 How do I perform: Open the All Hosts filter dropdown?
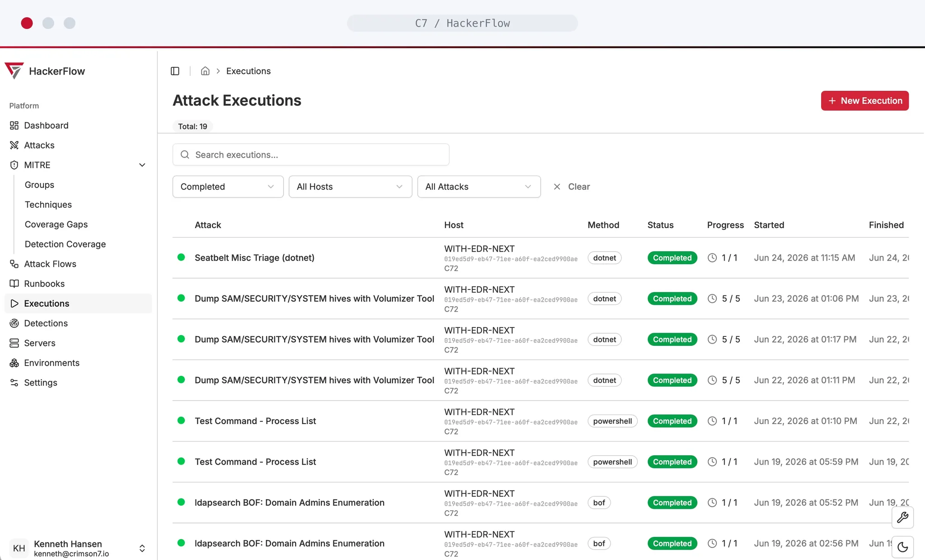(350, 187)
